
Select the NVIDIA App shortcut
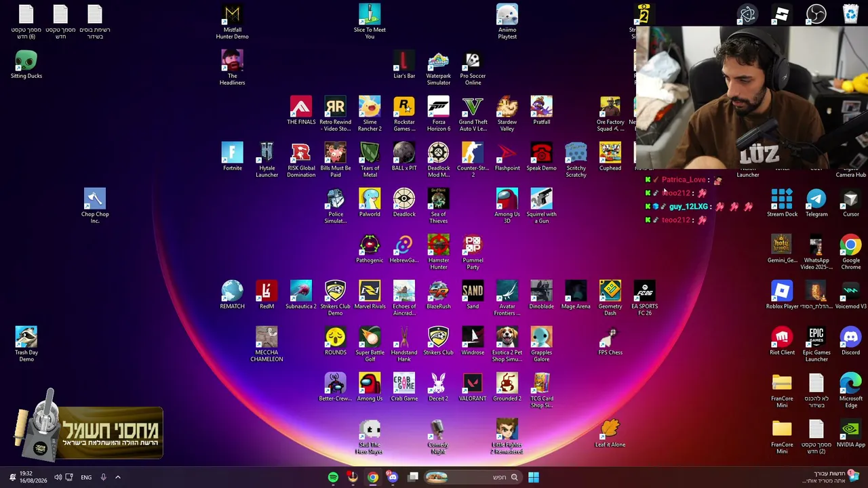pos(850,433)
